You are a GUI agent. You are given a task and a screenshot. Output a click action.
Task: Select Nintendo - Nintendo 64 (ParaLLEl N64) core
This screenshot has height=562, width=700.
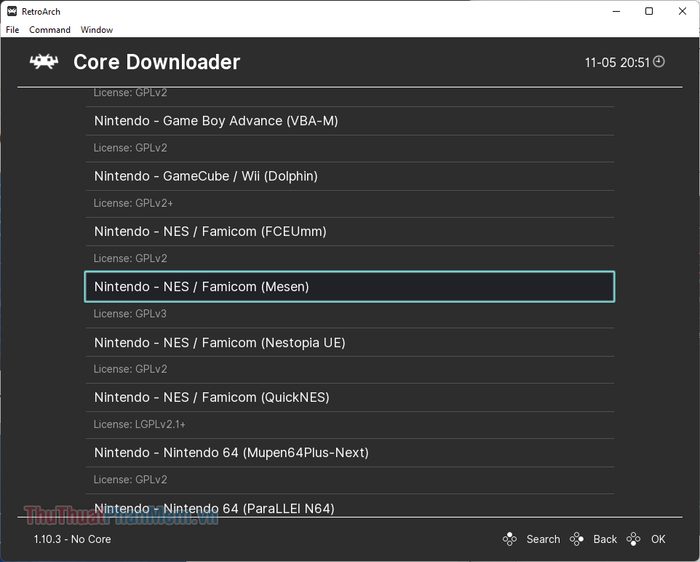350,505
